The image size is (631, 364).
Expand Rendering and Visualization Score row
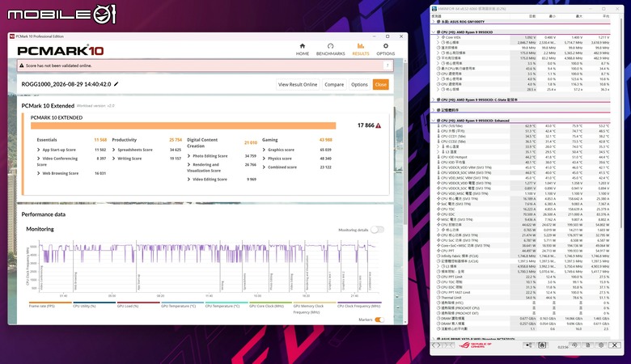click(x=188, y=165)
